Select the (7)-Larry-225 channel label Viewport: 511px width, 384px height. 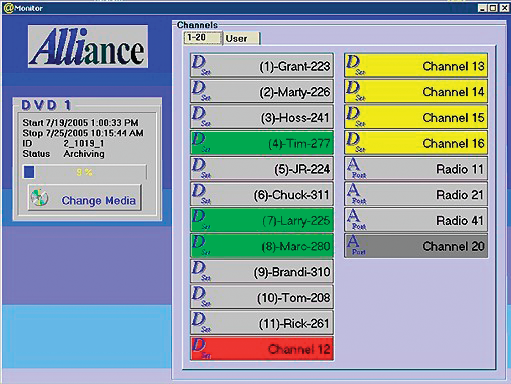296,221
